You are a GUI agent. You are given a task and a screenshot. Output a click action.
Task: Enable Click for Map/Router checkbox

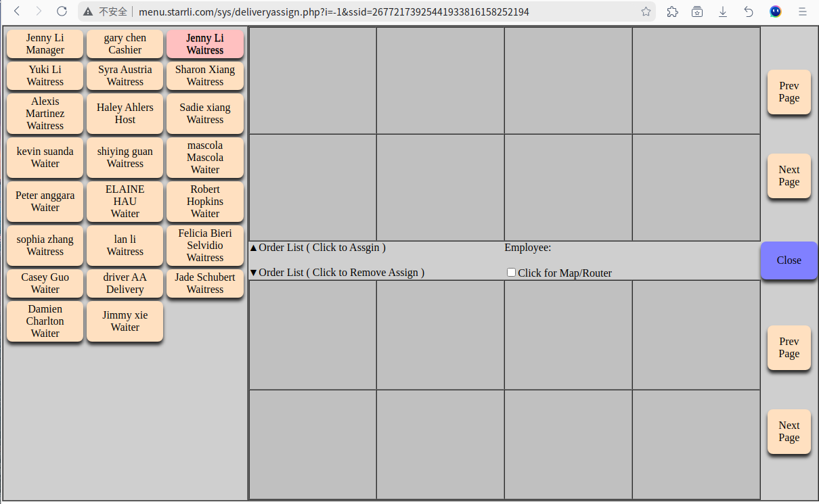click(x=512, y=273)
